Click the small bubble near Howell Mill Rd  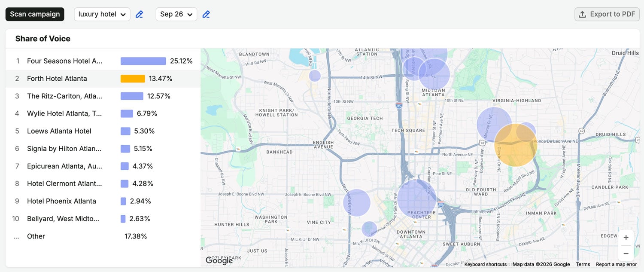click(x=315, y=76)
